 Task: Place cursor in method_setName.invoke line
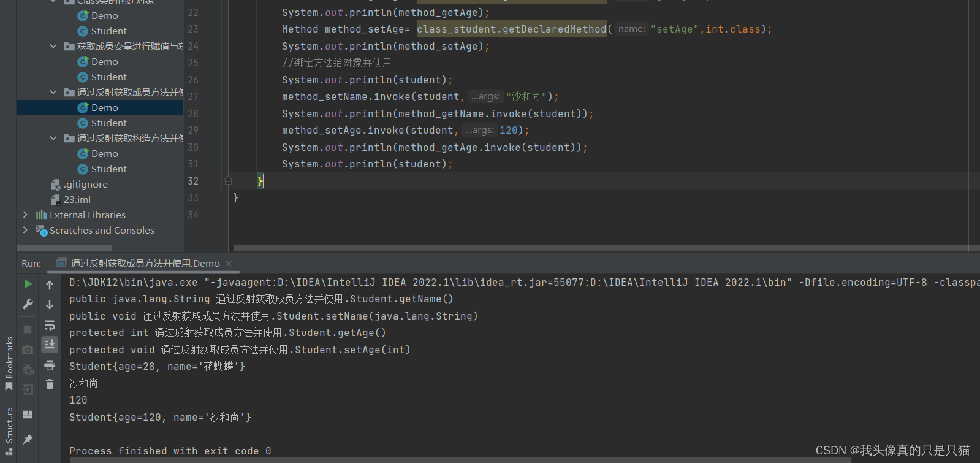[x=420, y=96]
